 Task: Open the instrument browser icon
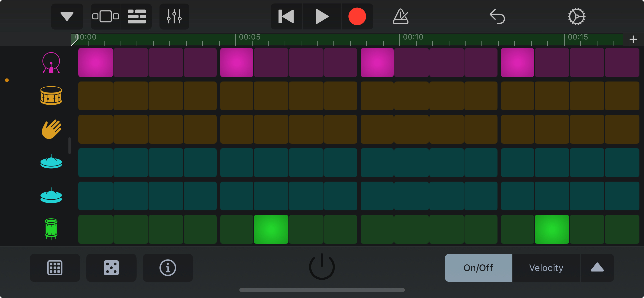coord(106,17)
